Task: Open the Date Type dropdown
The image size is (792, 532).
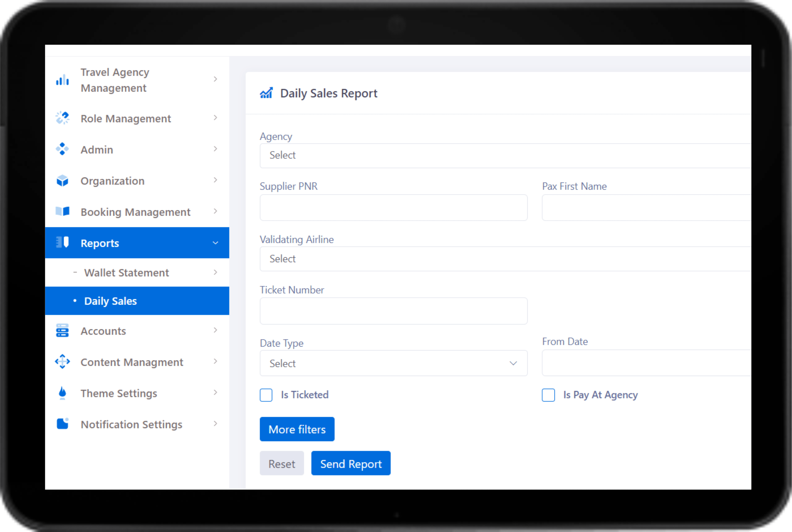Action: pyautogui.click(x=393, y=363)
